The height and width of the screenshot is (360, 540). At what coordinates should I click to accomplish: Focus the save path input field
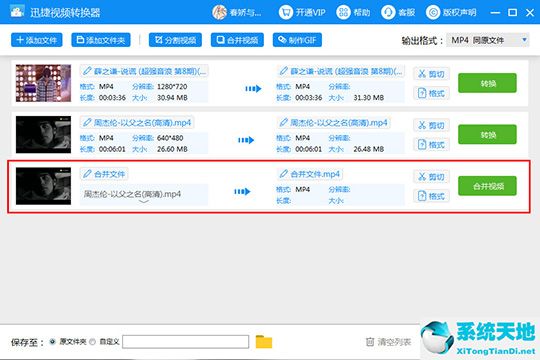[x=186, y=342]
